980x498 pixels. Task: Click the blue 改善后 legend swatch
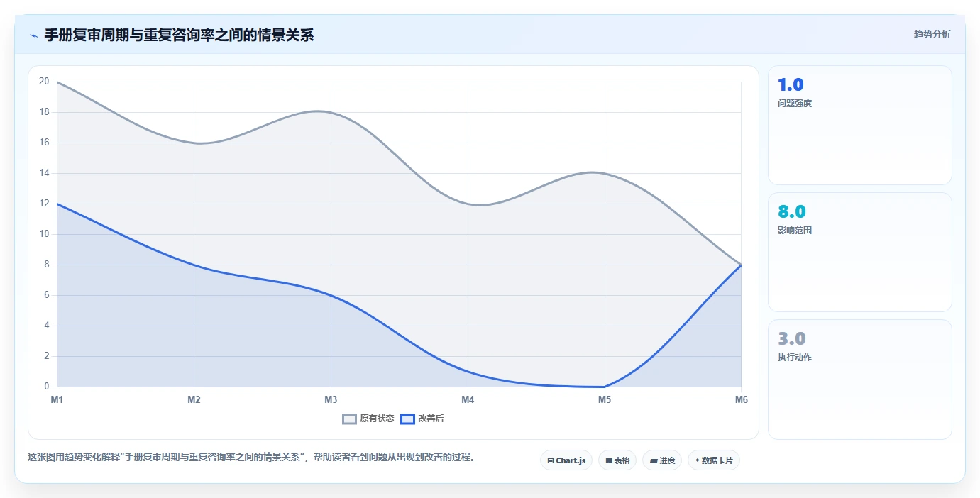point(407,419)
